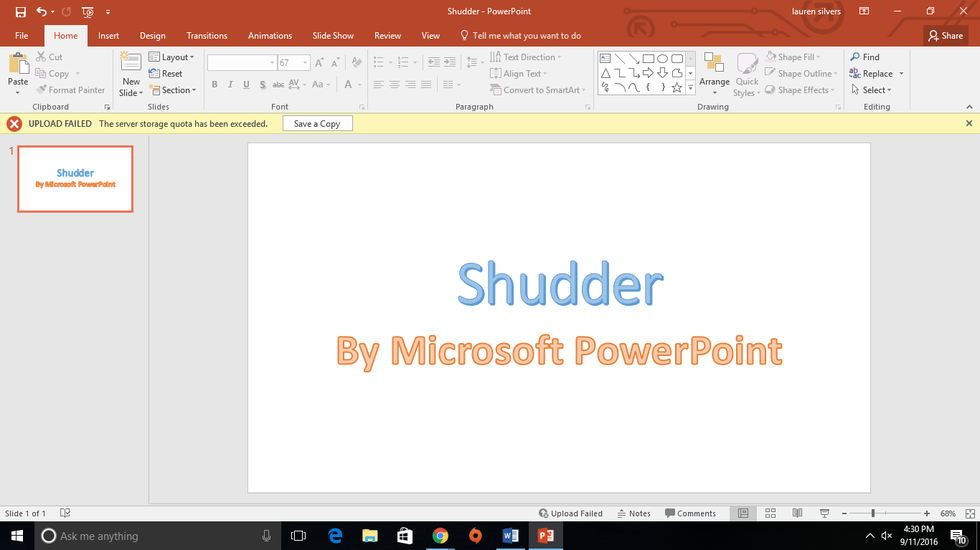
Task: Click the Save icon in quick access toolbar
Action: pyautogui.click(x=20, y=12)
